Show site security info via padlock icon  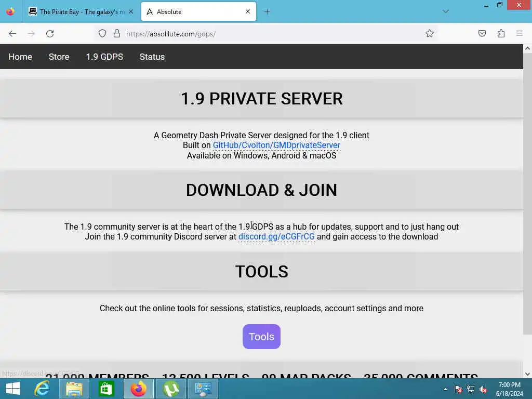pos(117,34)
